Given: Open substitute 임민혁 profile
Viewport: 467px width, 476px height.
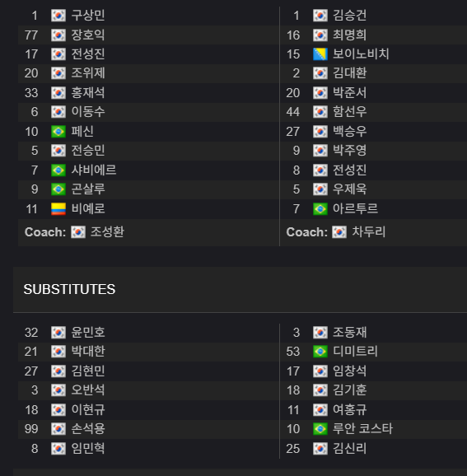Looking at the screenshot, I should coord(88,448).
